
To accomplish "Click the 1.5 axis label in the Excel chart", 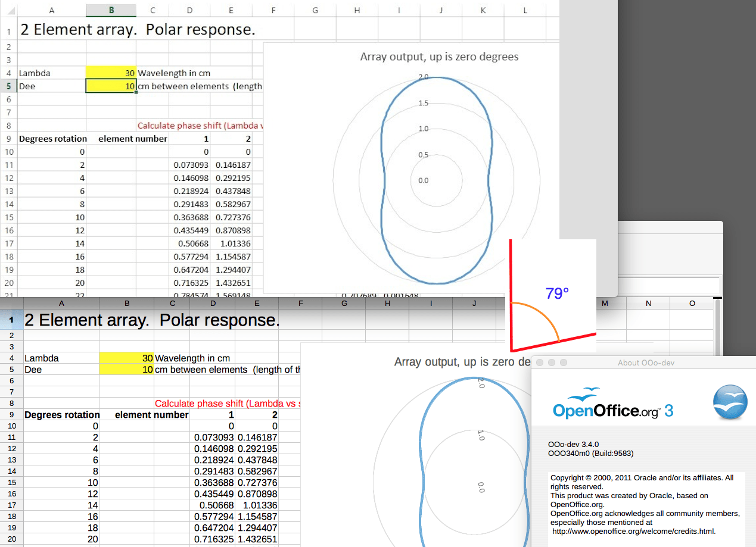I will (x=423, y=104).
